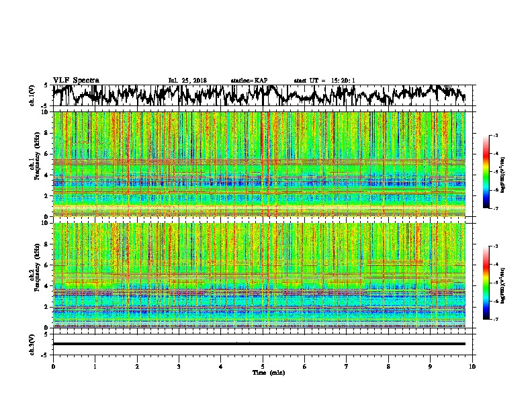
Task: Click the "start UT = 15:20:1" text
Action: click(324, 81)
